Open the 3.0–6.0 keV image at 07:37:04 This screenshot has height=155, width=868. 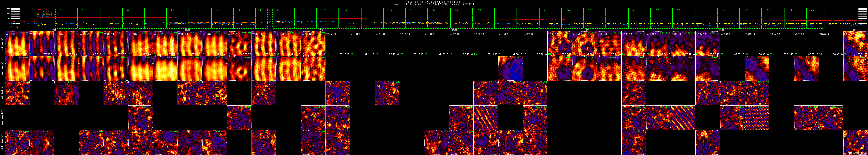(x=190, y=44)
